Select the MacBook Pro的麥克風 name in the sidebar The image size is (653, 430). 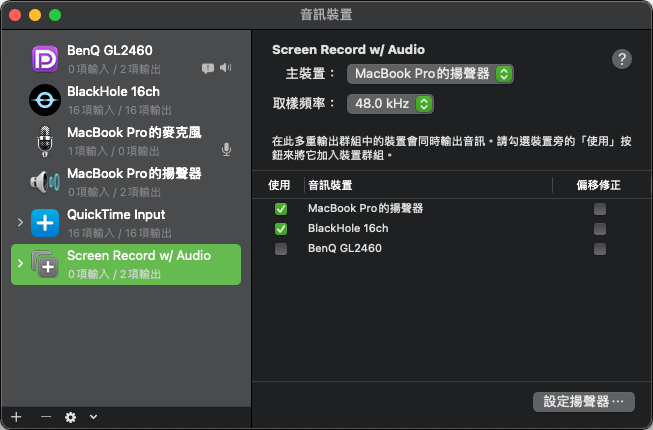tap(134, 132)
